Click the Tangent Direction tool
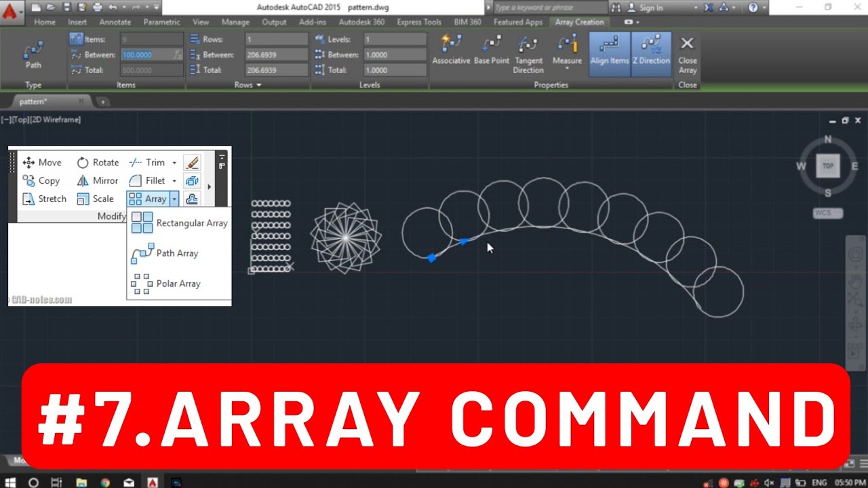Image resolution: width=868 pixels, height=488 pixels. pyautogui.click(x=528, y=54)
